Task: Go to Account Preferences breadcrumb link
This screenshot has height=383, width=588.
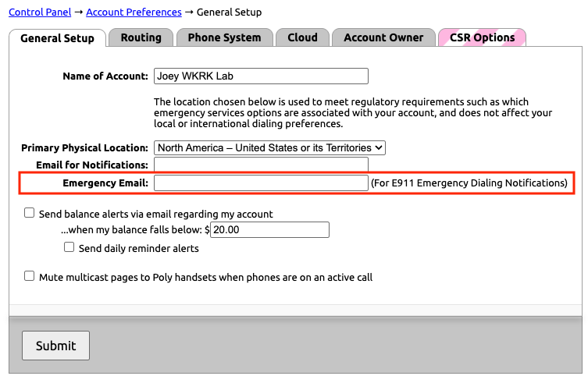Action: (x=134, y=12)
